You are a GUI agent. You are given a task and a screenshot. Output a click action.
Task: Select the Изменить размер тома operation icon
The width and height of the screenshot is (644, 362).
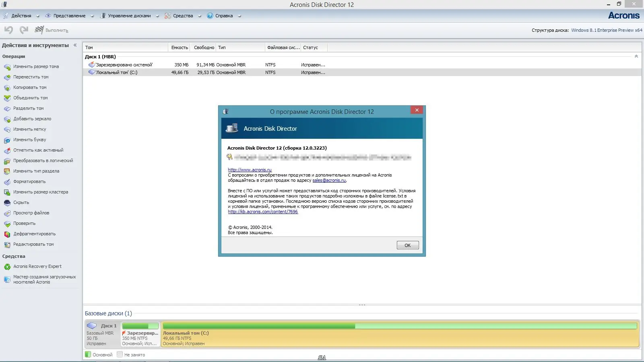click(x=7, y=67)
